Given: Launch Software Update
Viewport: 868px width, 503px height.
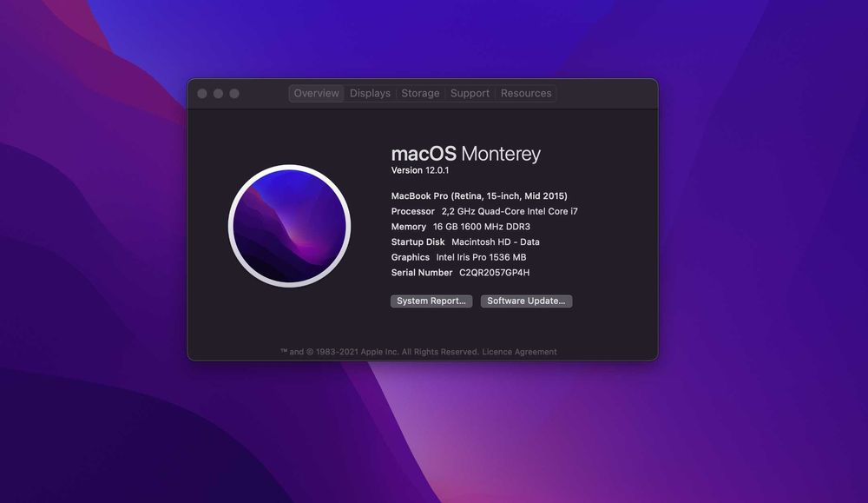Looking at the screenshot, I should tap(526, 301).
